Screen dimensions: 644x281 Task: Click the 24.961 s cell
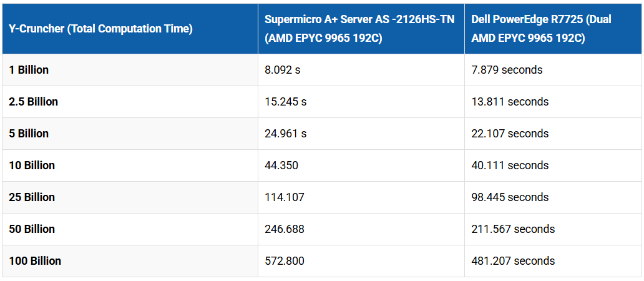(286, 134)
